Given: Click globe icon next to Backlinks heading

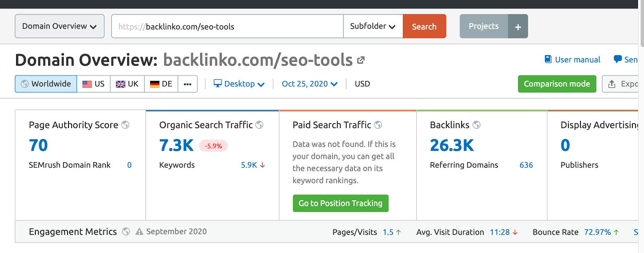Looking at the screenshot, I should coord(477,125).
